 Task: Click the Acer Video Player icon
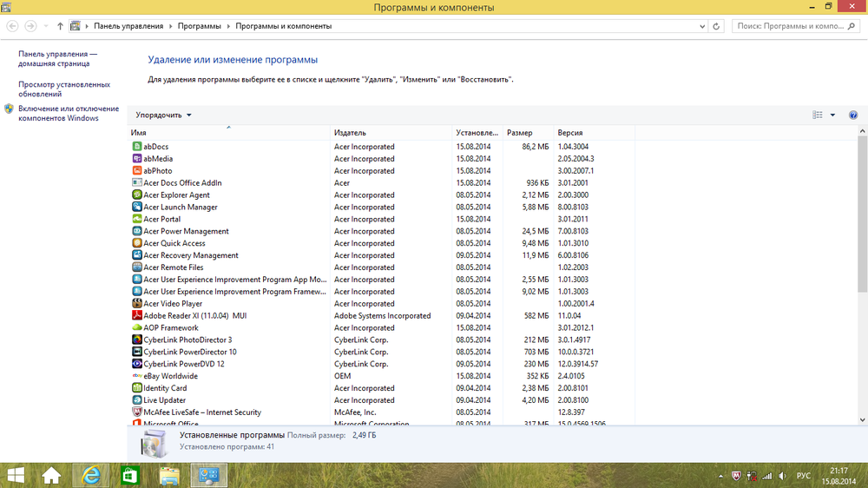(x=137, y=304)
